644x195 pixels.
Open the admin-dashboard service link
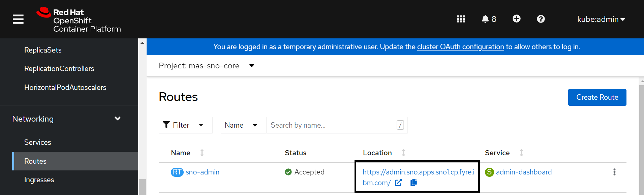coord(524,172)
